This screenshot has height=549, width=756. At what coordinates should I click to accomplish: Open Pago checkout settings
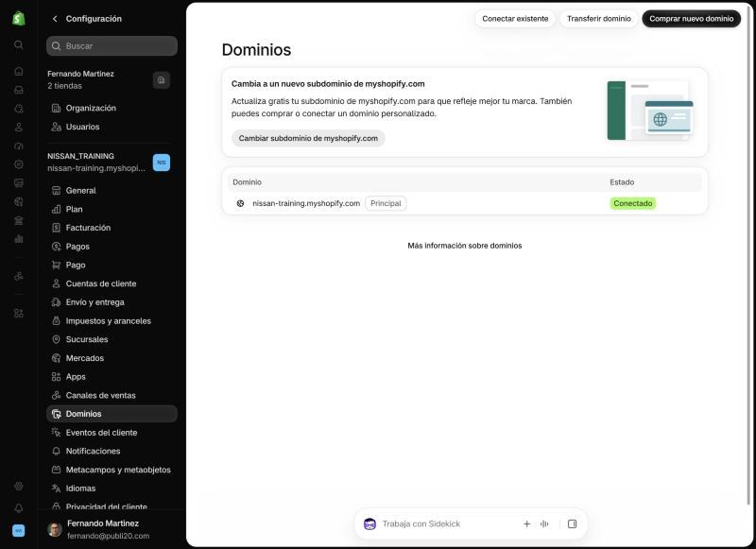pos(112,266)
